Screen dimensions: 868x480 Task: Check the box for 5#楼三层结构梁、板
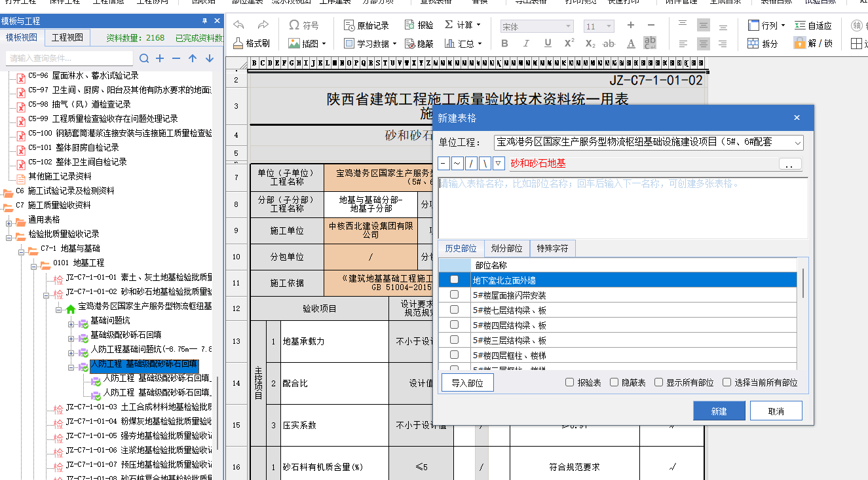[454, 340]
